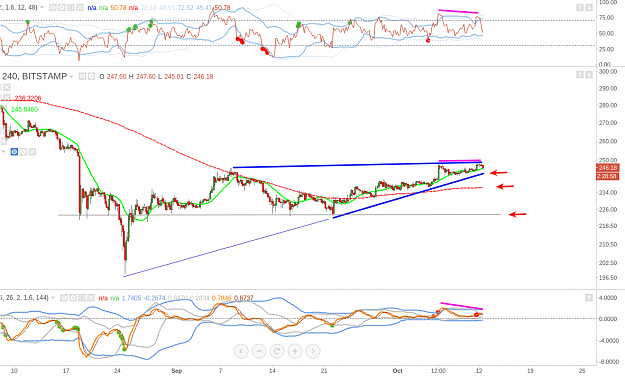Click the open value O 247.60
The width and height of the screenshot is (625, 376).
tap(112, 76)
